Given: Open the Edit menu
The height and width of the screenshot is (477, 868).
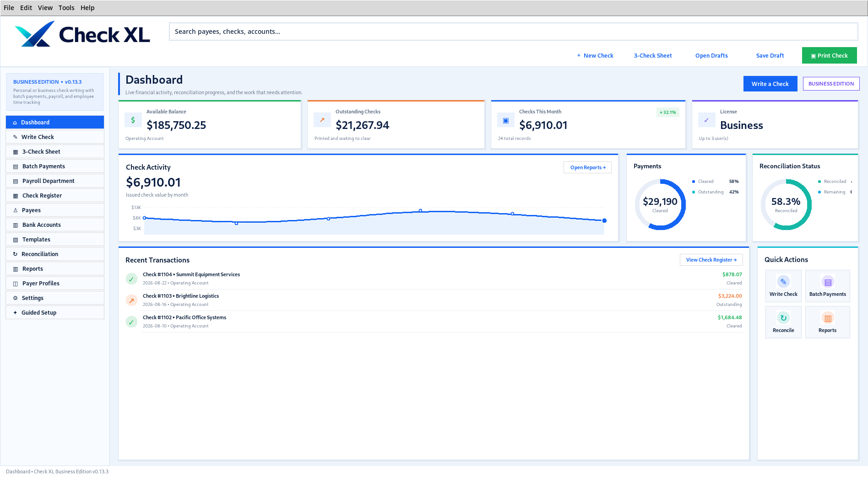Looking at the screenshot, I should click(26, 8).
